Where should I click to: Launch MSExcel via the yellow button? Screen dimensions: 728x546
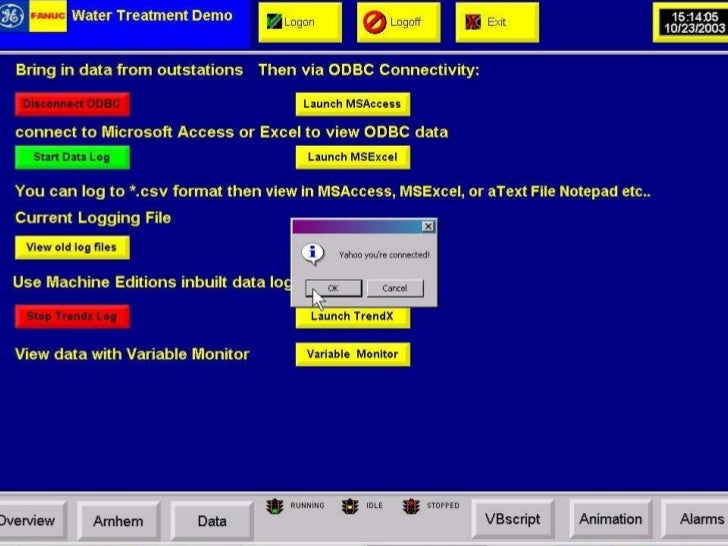(x=352, y=157)
